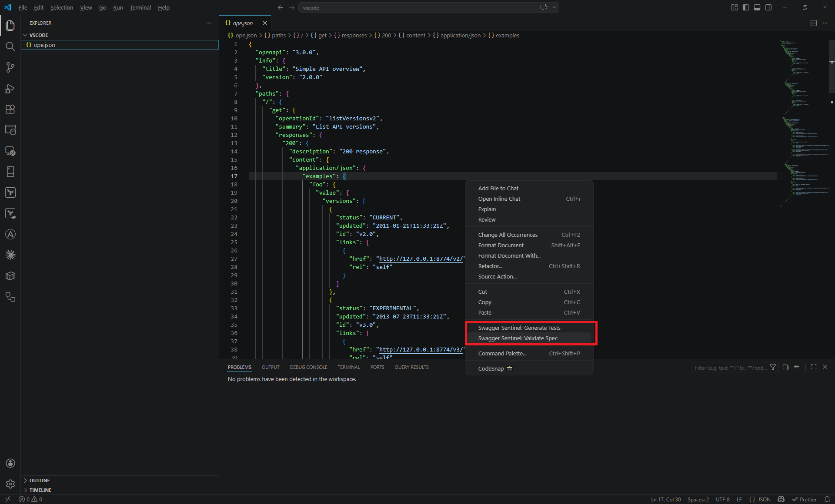
Task: Open the Accounts icon in activity bar
Action: pyautogui.click(x=10, y=463)
